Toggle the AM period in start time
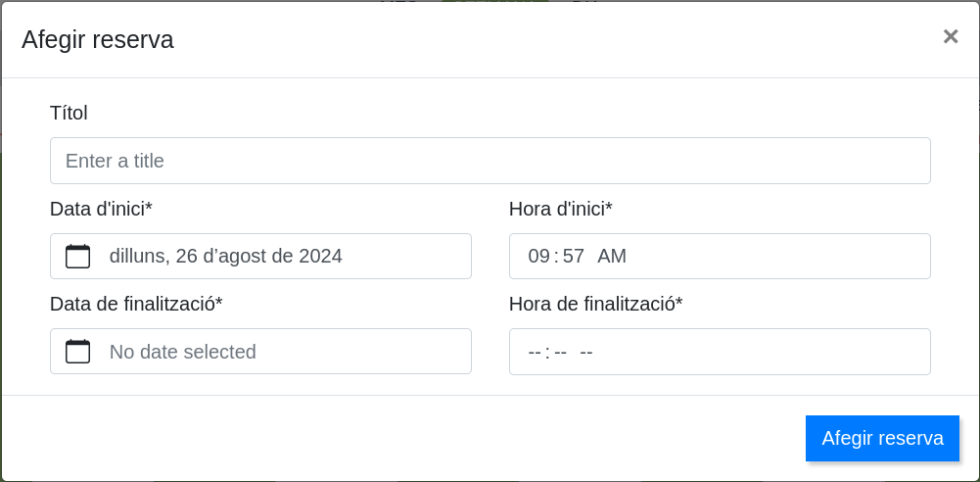The height and width of the screenshot is (482, 980). click(x=612, y=257)
